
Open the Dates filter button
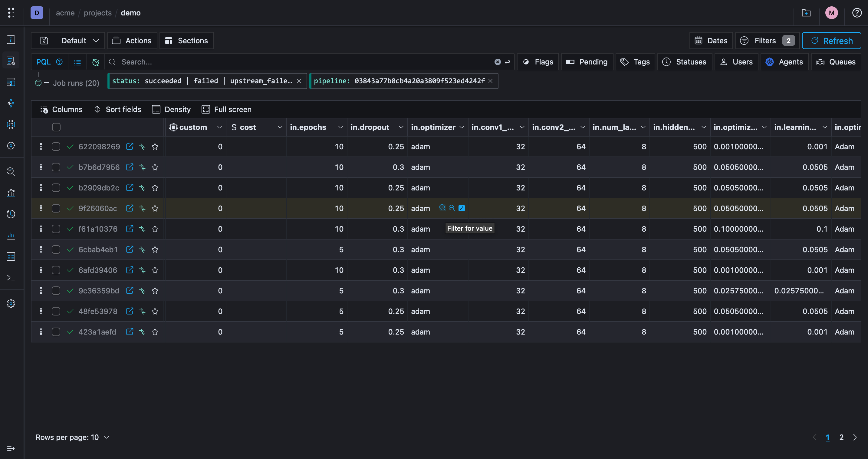711,41
